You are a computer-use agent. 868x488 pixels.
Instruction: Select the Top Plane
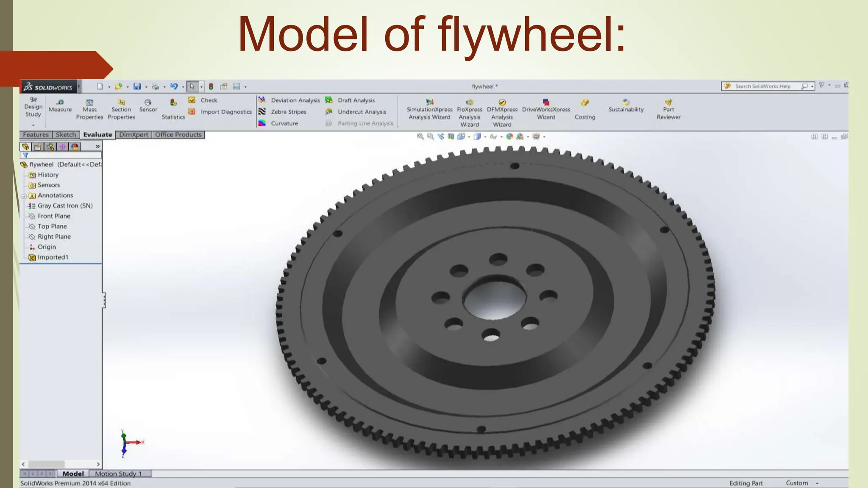[47, 226]
